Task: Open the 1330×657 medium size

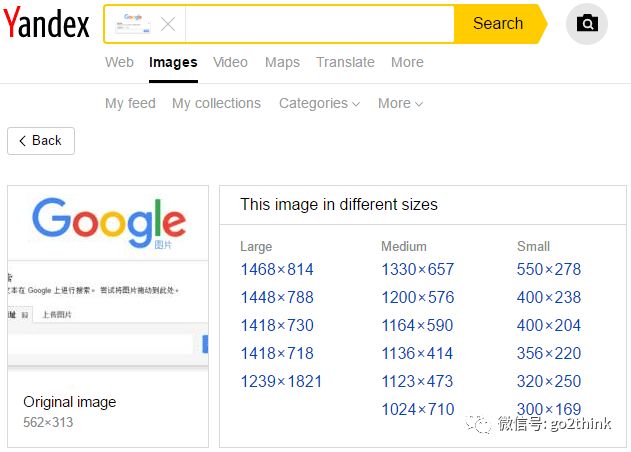Action: pyautogui.click(x=418, y=269)
